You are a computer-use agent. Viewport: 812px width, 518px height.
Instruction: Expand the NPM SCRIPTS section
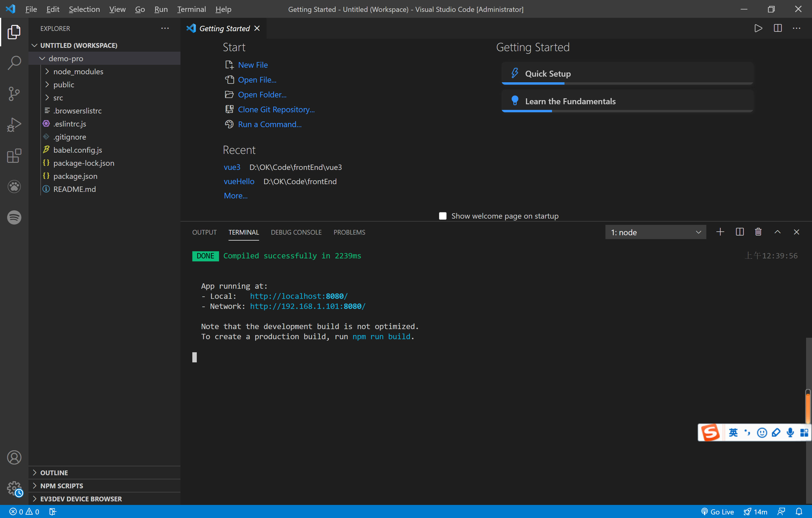click(x=61, y=486)
